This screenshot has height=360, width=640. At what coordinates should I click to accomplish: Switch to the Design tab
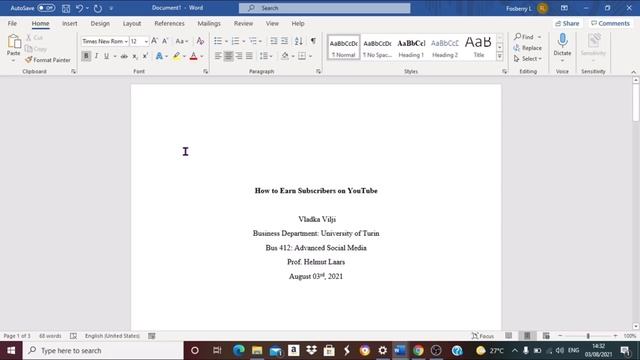click(x=100, y=24)
